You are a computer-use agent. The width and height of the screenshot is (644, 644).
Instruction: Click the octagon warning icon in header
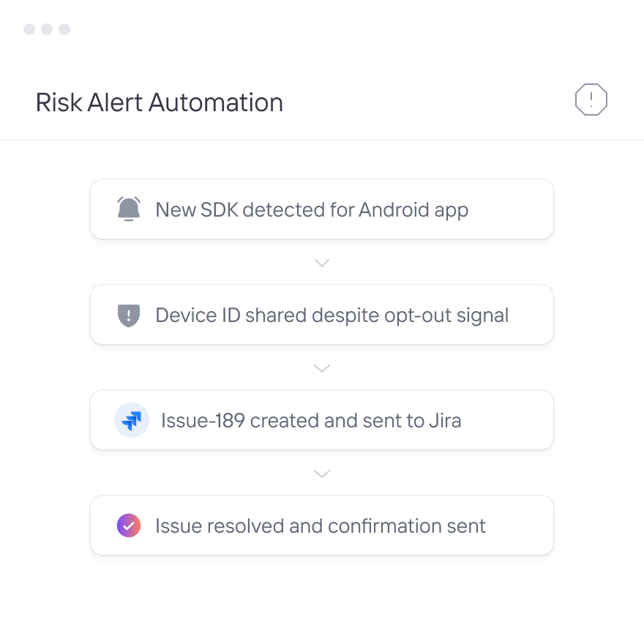tap(591, 100)
